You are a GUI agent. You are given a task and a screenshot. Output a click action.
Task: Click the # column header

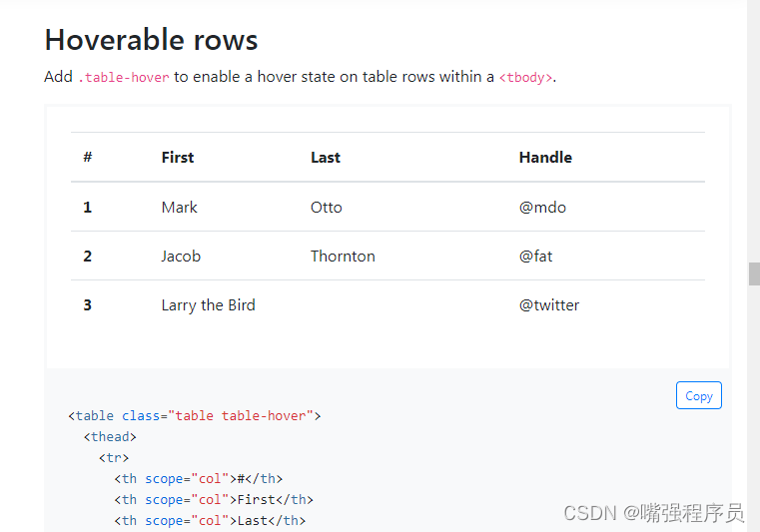pyautogui.click(x=88, y=157)
